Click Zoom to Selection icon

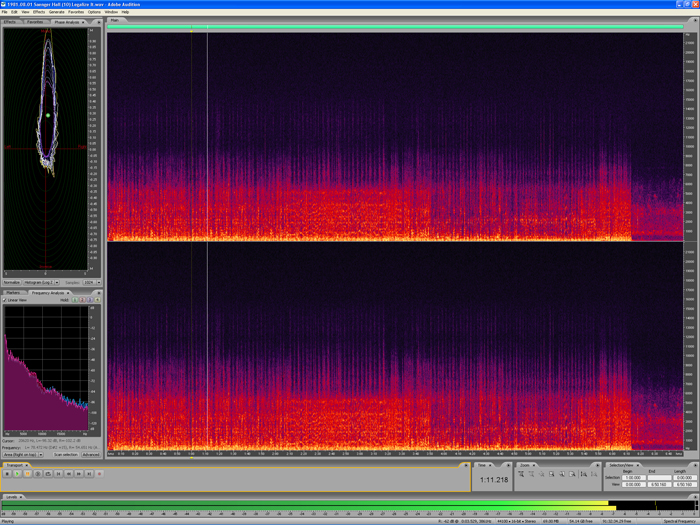552,474
